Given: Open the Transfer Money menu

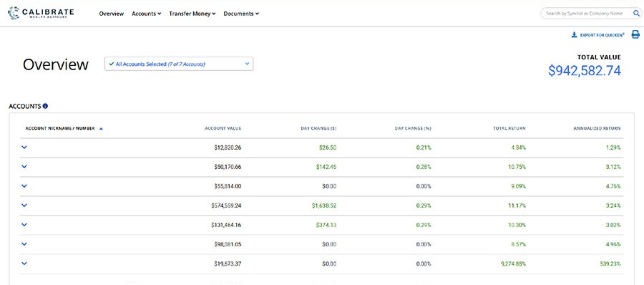Looking at the screenshot, I should pos(192,14).
